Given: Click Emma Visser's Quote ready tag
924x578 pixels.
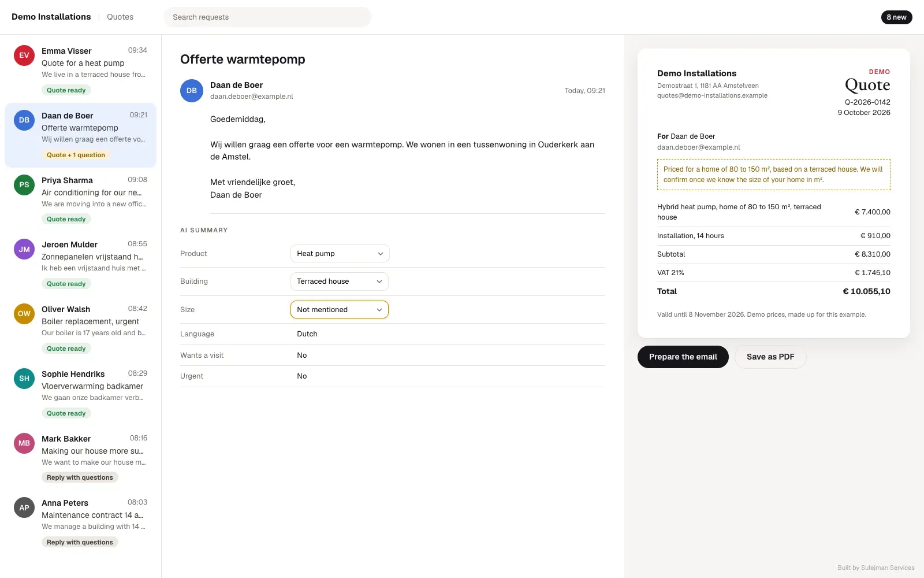Looking at the screenshot, I should tap(66, 90).
